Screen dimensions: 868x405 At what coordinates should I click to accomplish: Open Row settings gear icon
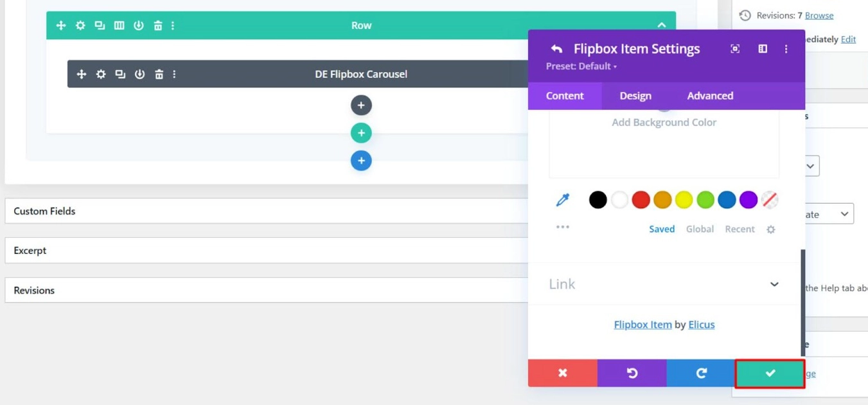pos(80,26)
